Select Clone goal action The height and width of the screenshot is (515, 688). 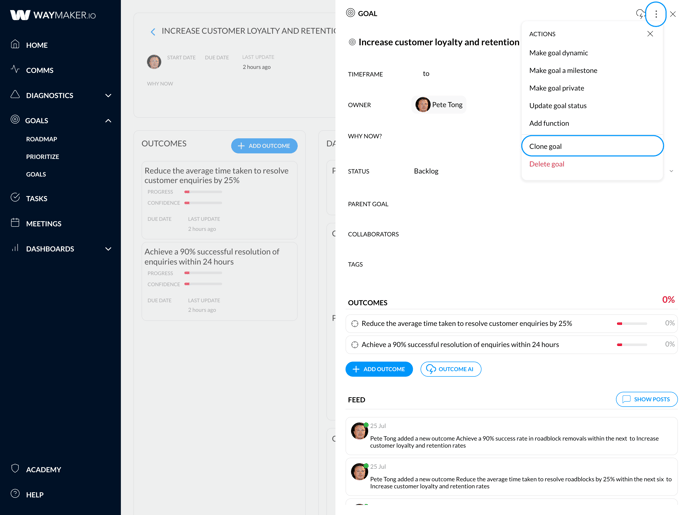tap(592, 146)
